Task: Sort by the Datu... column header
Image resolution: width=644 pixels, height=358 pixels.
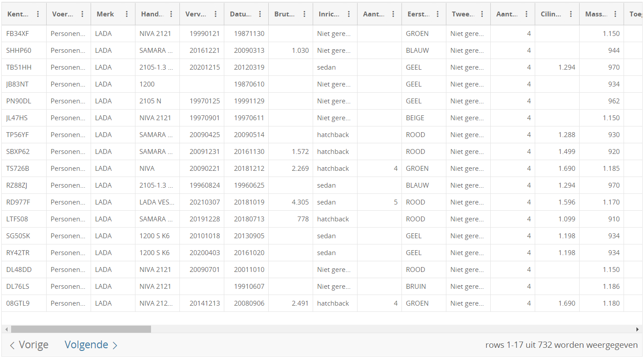Action: coord(240,14)
